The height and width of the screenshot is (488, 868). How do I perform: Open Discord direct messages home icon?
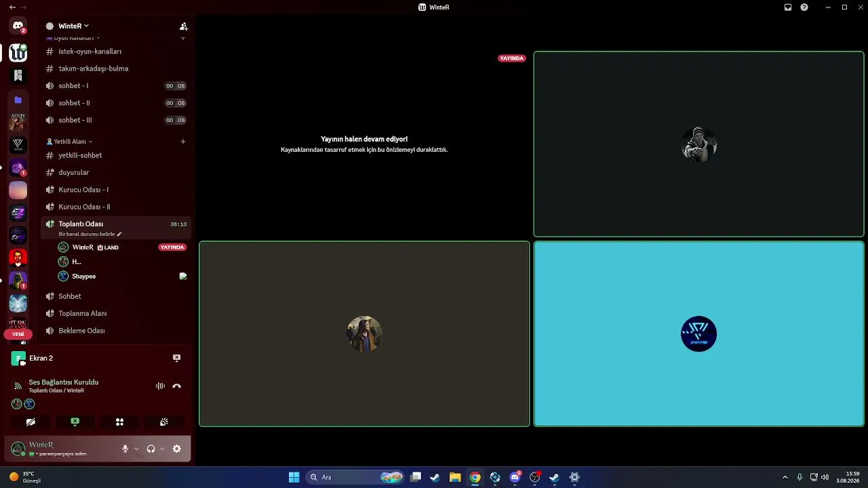coord(18,26)
